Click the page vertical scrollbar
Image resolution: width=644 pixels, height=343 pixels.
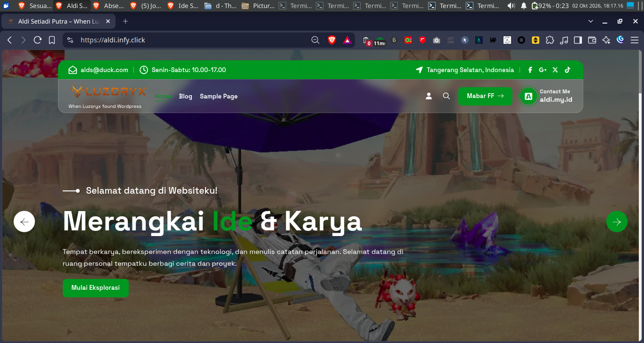(640, 196)
